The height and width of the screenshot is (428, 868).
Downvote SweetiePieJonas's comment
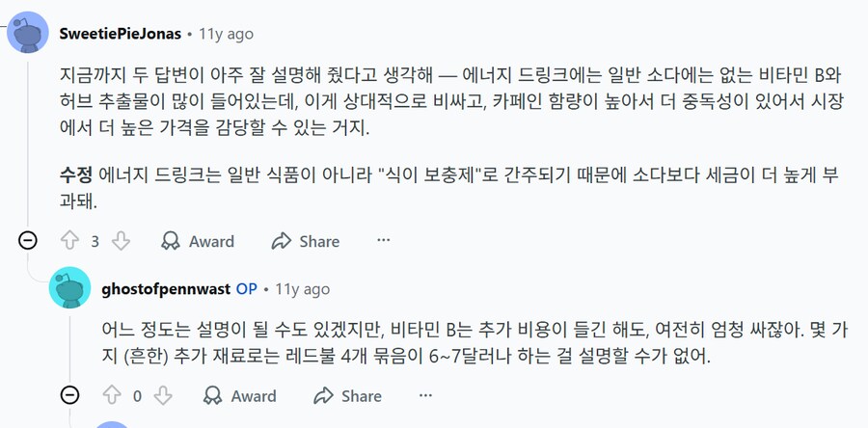coord(121,241)
